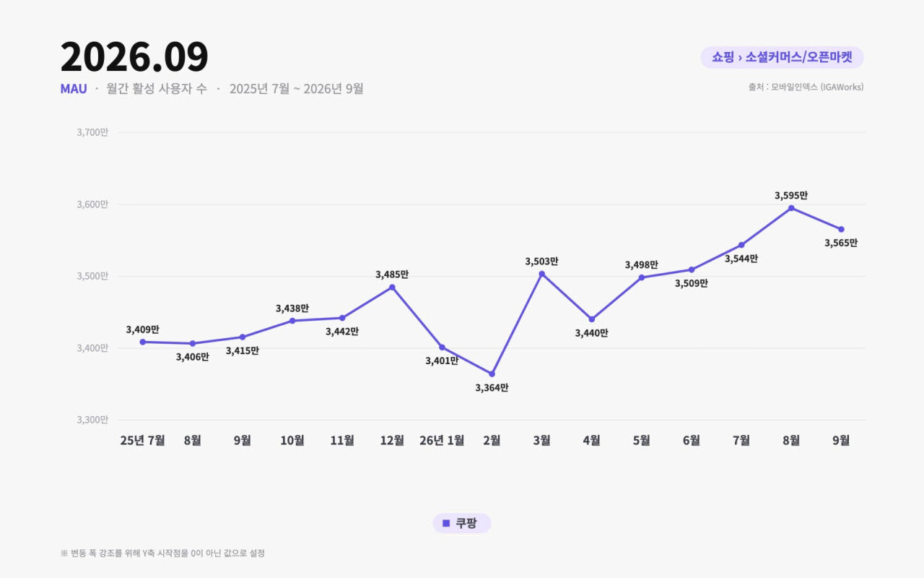Click the purple square in 쿠팡 legend
Screen dimensions: 924x578
(x=446, y=523)
